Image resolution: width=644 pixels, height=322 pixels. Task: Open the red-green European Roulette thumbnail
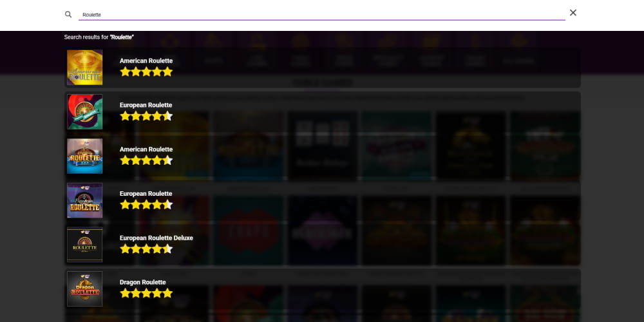(x=84, y=111)
